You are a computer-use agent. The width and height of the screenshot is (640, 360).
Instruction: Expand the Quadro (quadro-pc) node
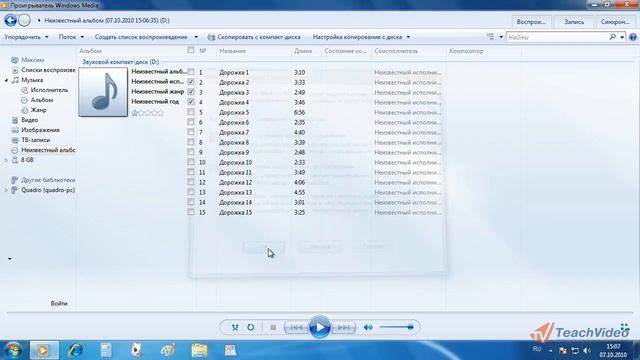coord(7,190)
